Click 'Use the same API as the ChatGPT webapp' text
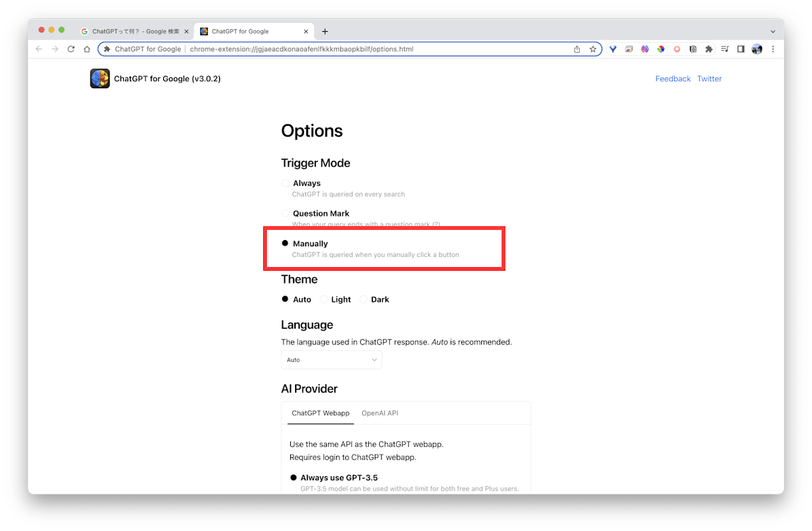Screen dimensions: 812x531 (x=366, y=444)
